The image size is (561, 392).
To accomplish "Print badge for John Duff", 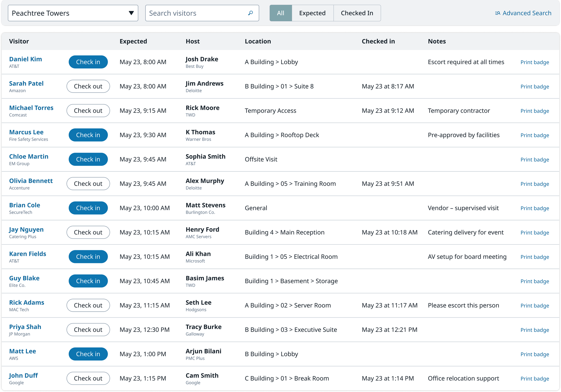I will pos(534,379).
